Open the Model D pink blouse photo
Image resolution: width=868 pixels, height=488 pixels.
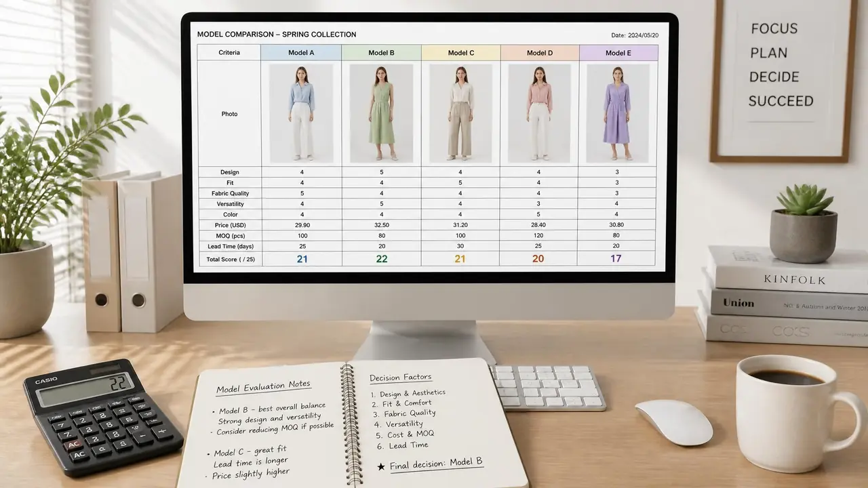coord(540,113)
